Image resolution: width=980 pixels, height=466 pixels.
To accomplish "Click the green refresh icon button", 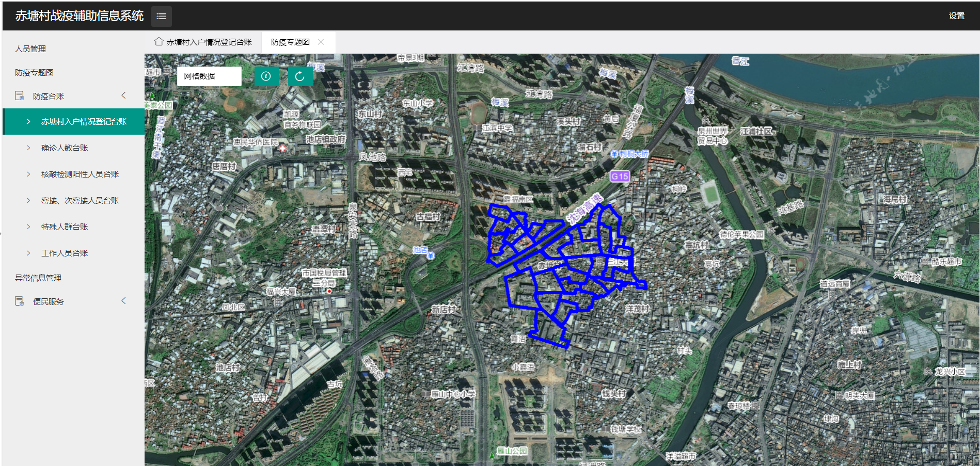I will [x=300, y=76].
